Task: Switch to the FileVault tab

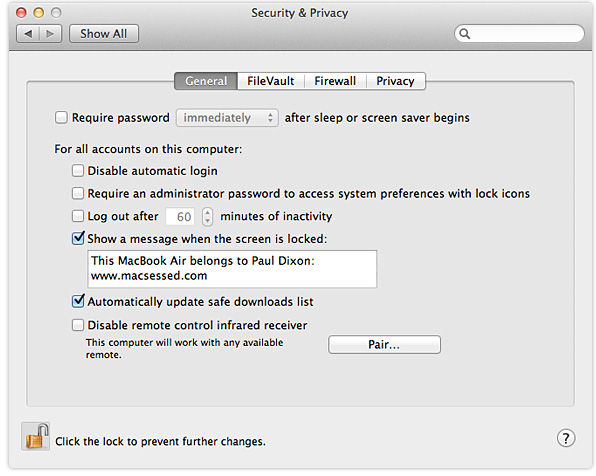Action: (x=271, y=81)
